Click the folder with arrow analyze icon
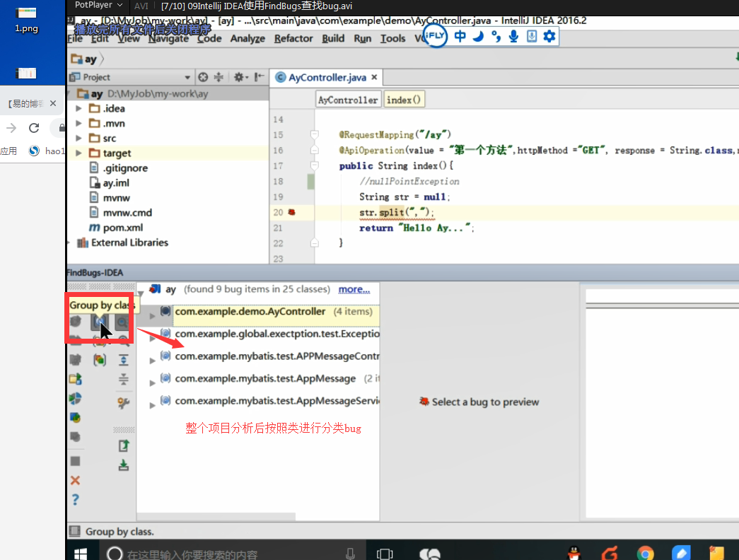The width and height of the screenshot is (739, 560). coord(76,379)
